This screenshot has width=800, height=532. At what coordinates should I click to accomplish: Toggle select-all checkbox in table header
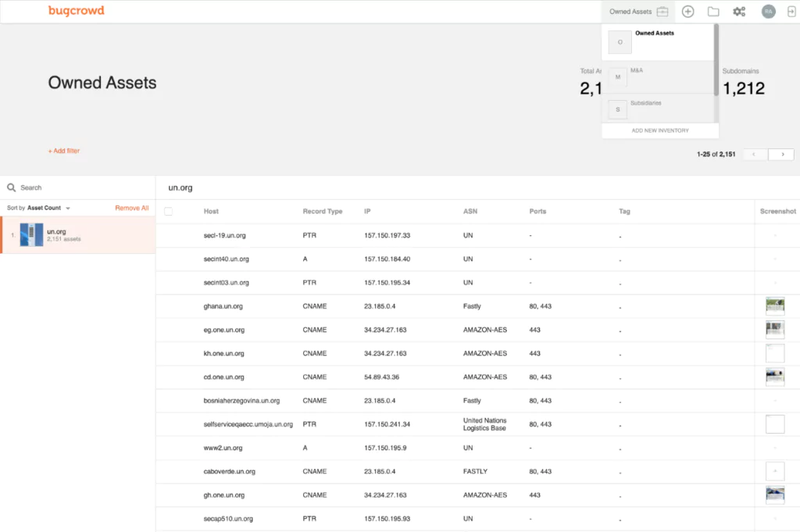click(x=169, y=211)
